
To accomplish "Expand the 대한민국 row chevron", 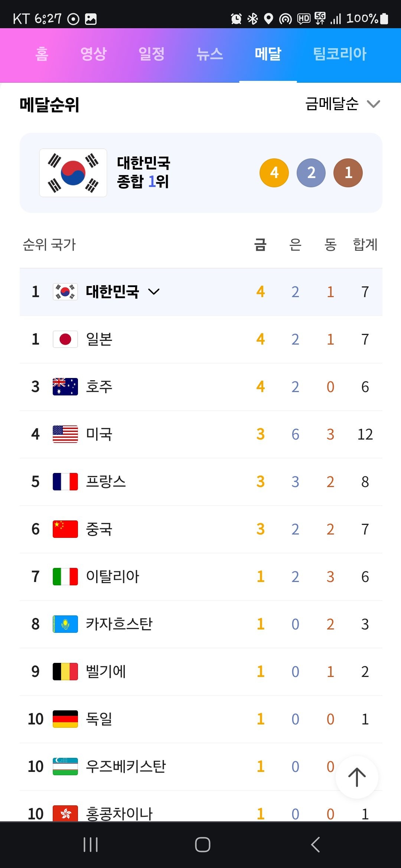I will [154, 292].
